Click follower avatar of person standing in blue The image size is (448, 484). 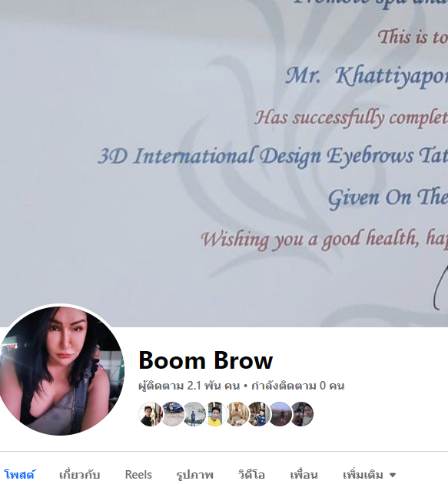pos(194,414)
